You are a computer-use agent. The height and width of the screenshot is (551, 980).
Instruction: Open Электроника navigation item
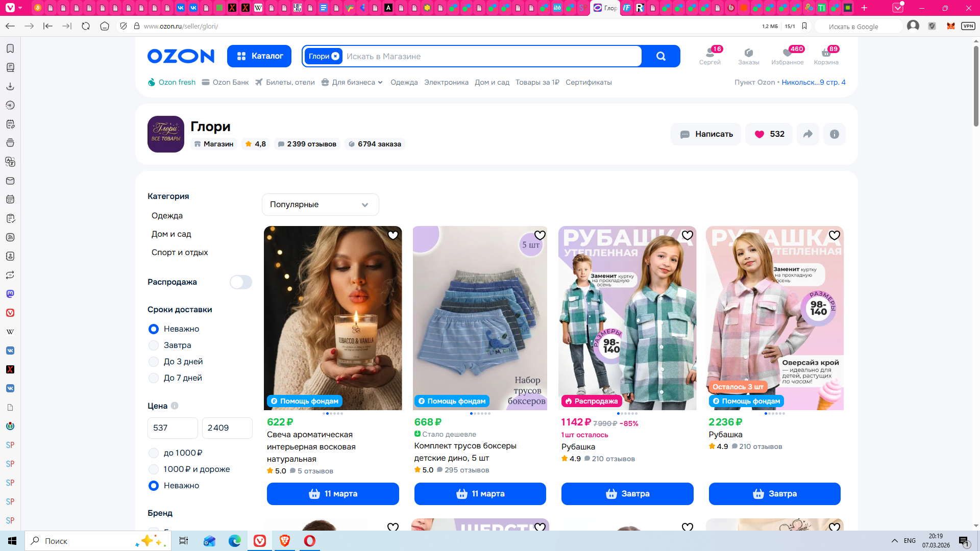446,83
